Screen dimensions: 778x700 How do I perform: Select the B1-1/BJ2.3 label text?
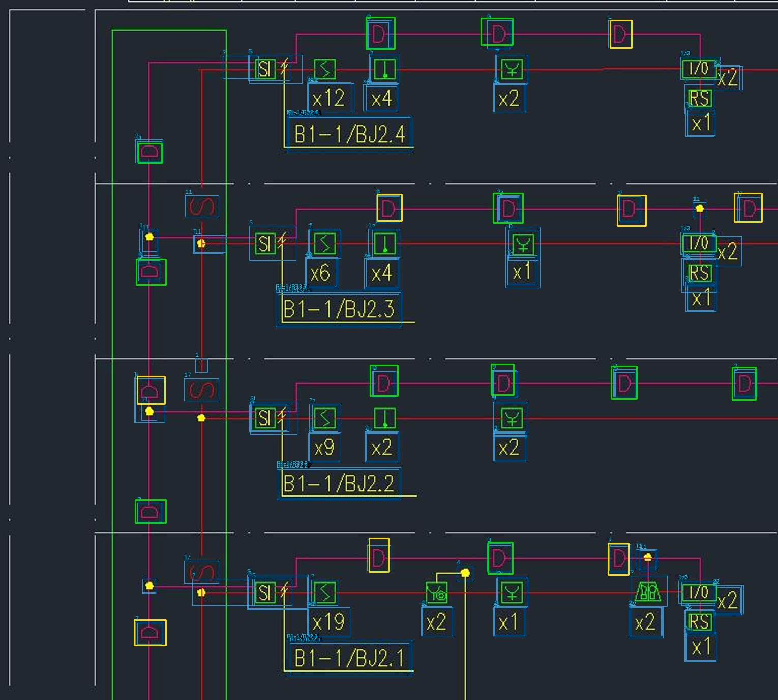339,308
